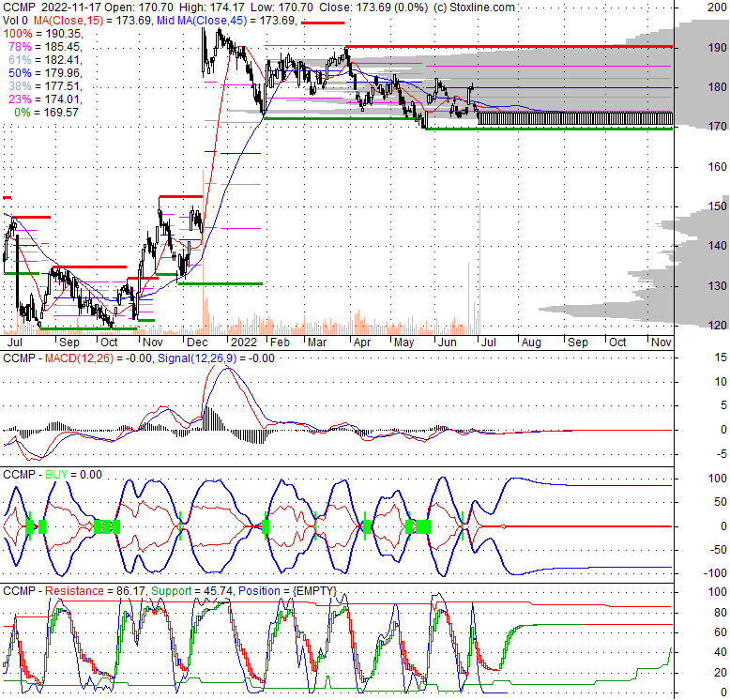Click the 'Signal(12,26,9) = -0.00' label

[216, 358]
